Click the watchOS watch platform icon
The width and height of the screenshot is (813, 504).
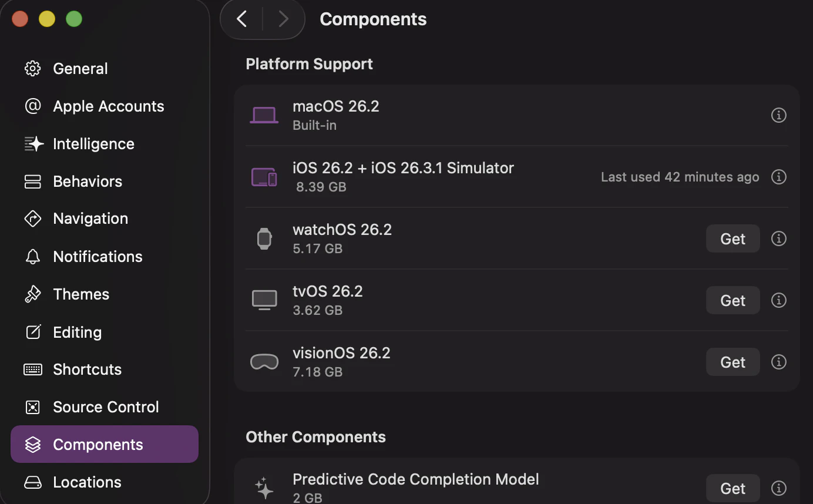tap(264, 238)
